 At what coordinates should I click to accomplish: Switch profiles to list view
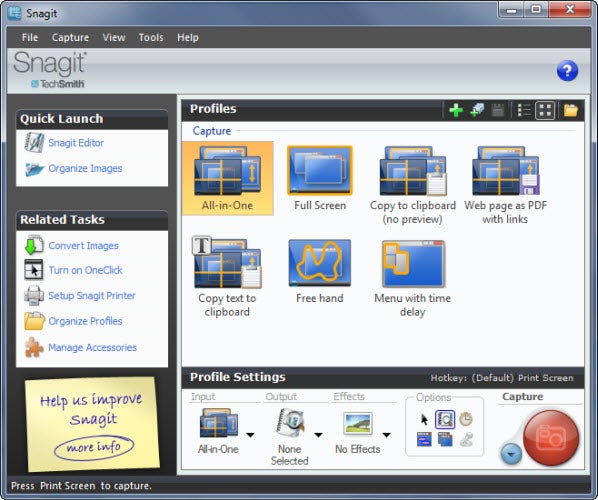coord(524,110)
